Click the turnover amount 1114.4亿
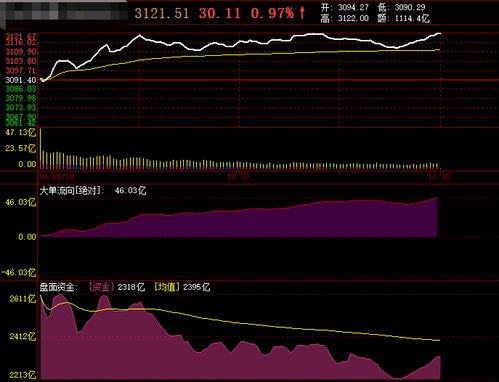 tap(412, 18)
